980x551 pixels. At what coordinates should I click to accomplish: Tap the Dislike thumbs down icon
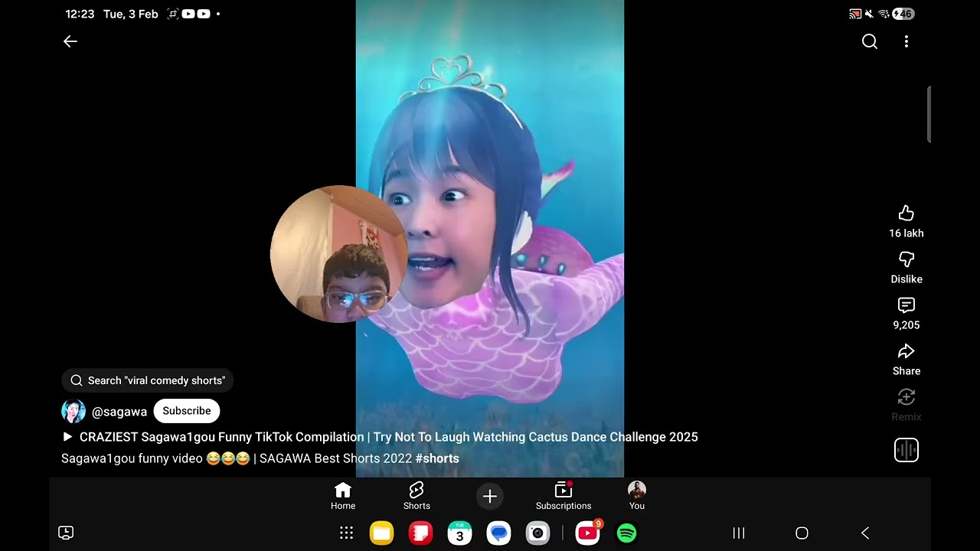pyautogui.click(x=906, y=259)
